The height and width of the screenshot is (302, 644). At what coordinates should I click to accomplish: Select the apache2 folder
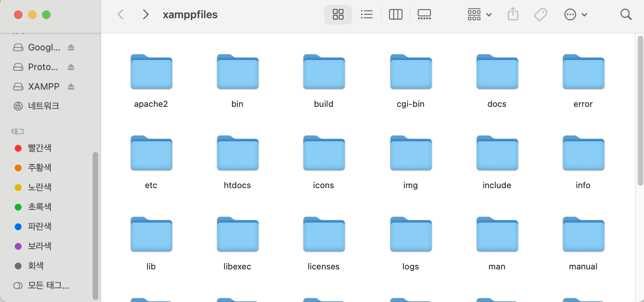coord(151,72)
